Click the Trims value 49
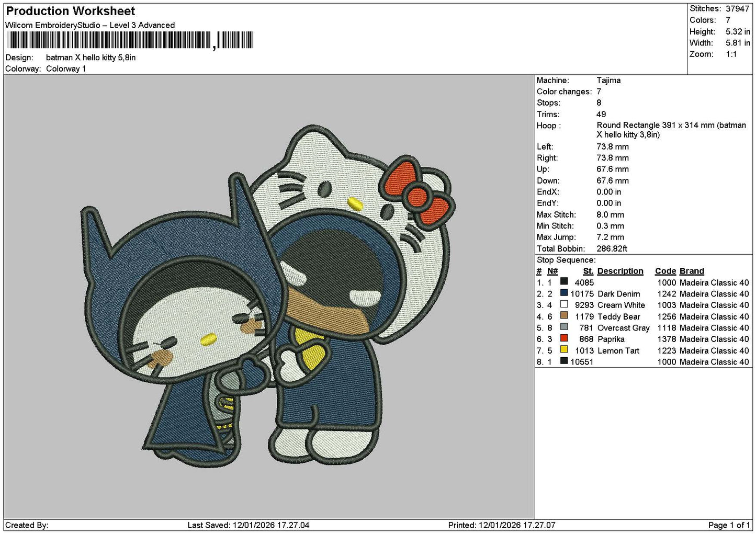 click(x=602, y=115)
